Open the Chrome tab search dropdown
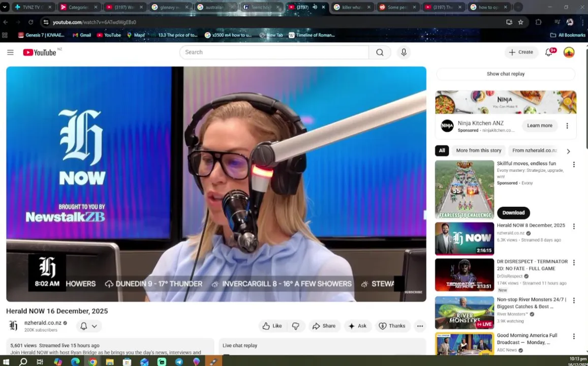This screenshot has width=588, height=366. 5,7
